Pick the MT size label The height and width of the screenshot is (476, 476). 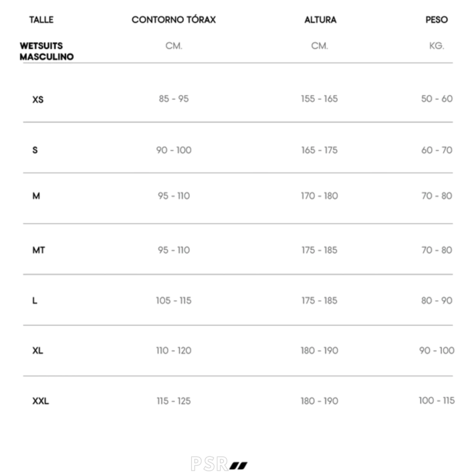click(x=39, y=251)
